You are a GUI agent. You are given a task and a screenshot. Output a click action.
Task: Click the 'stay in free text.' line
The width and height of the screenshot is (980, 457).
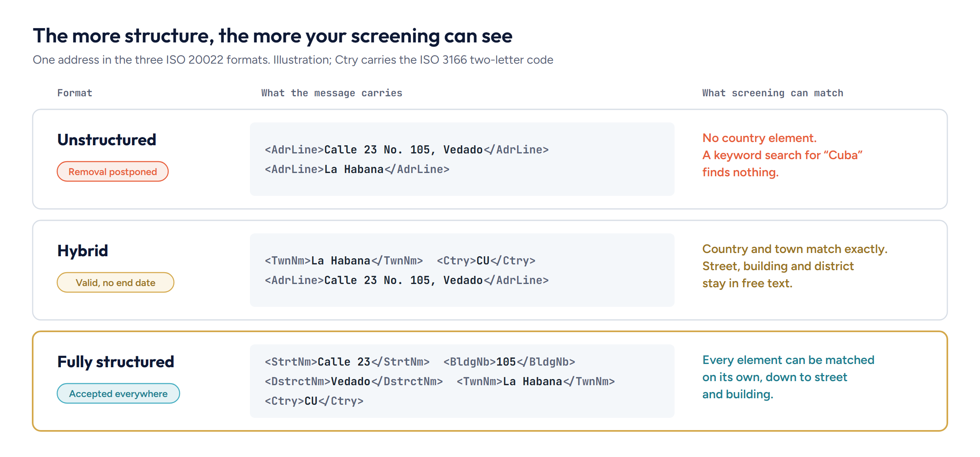point(747,283)
